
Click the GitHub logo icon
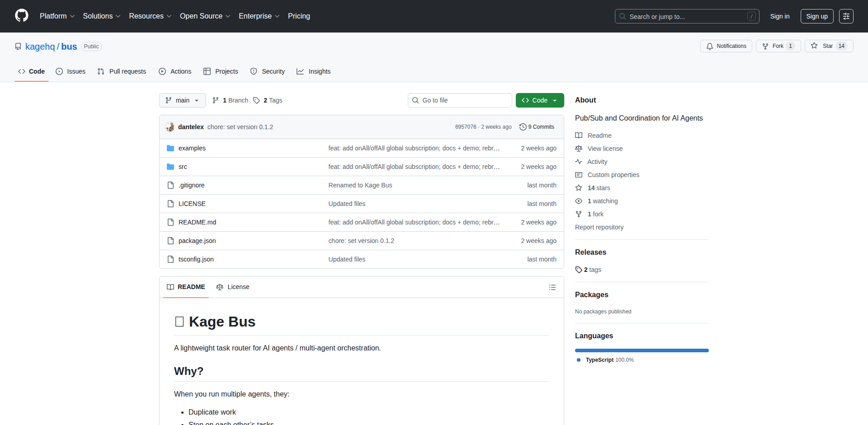pyautogui.click(x=22, y=16)
